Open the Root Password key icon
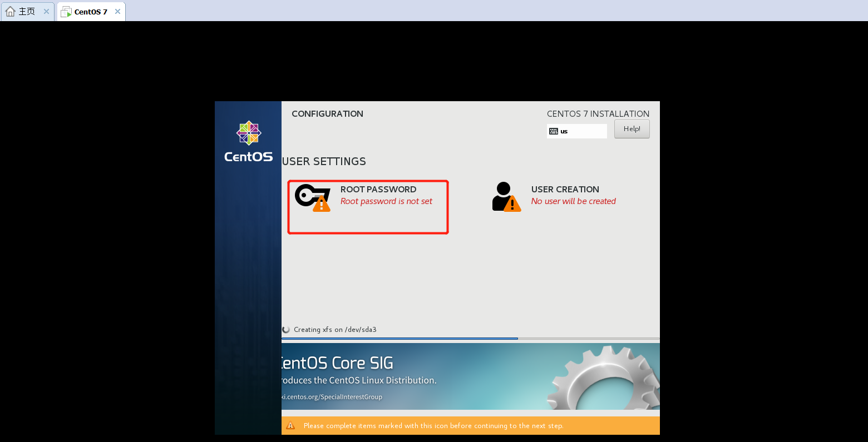This screenshot has height=442, width=868. point(313,198)
